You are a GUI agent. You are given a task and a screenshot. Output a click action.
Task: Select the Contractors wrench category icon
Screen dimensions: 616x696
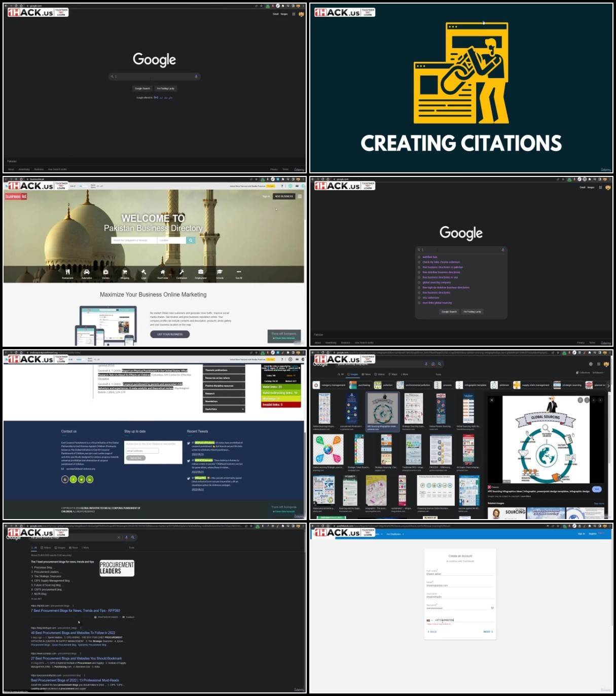click(x=182, y=274)
